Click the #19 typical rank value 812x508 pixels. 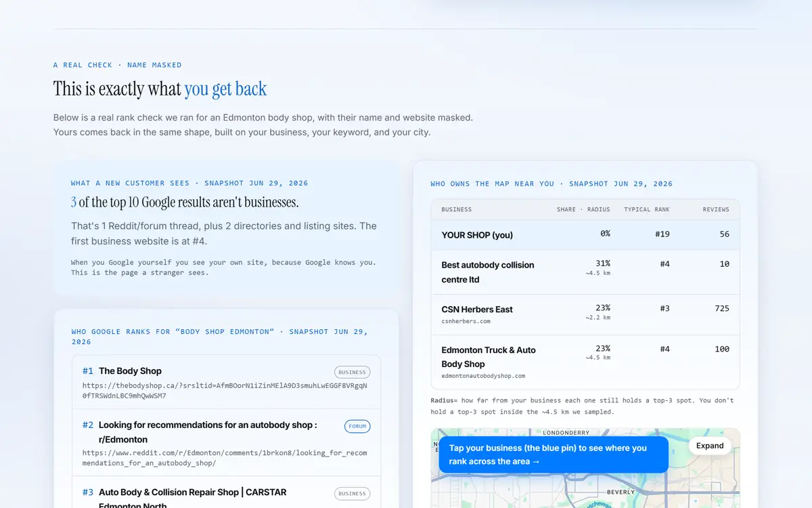(662, 234)
